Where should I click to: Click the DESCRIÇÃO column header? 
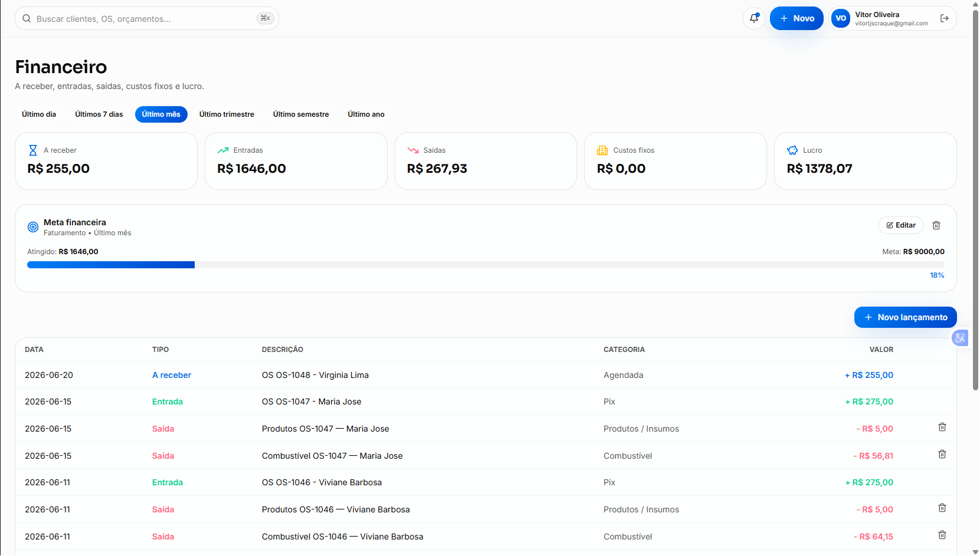pos(283,350)
